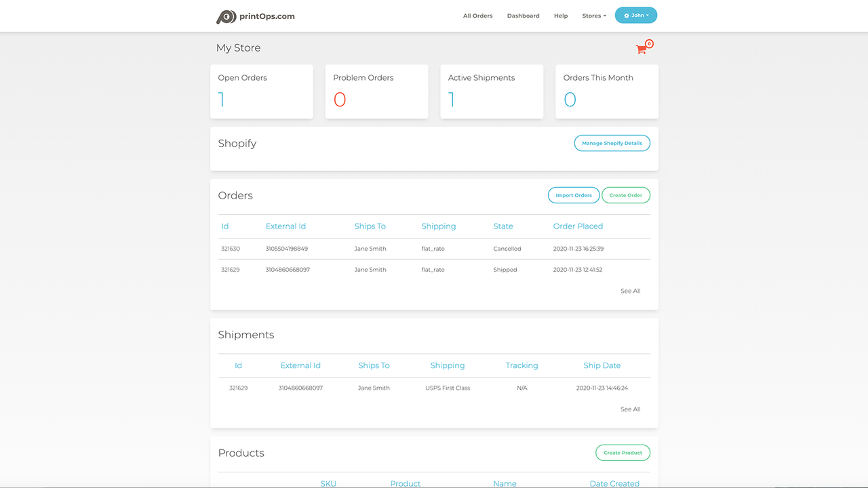
Task: Click Create Product in the Products section
Action: (622, 453)
